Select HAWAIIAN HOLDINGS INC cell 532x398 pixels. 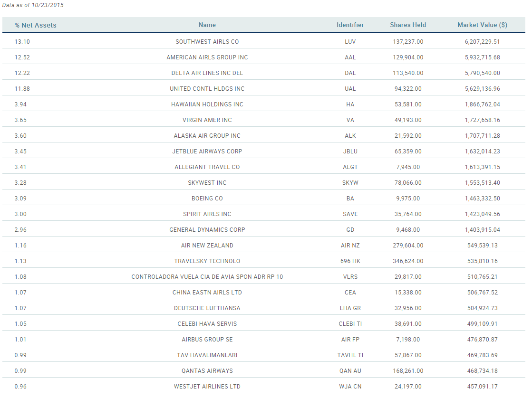tap(207, 104)
